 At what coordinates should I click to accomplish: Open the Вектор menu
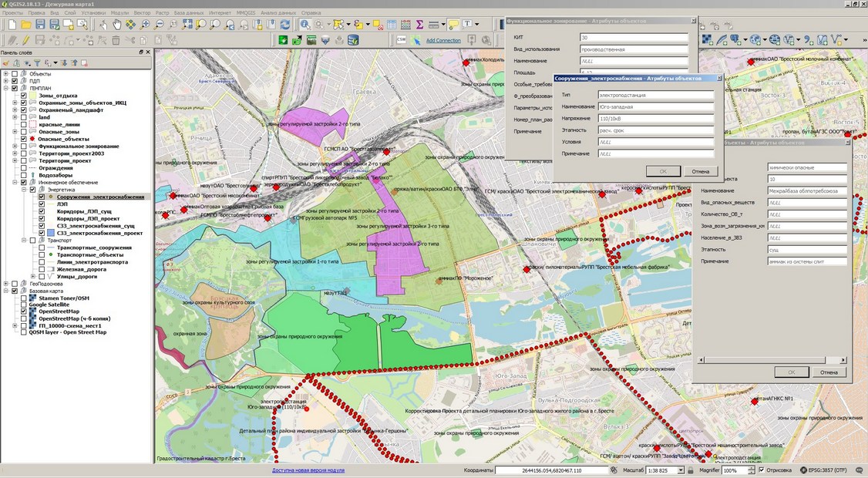(x=142, y=13)
